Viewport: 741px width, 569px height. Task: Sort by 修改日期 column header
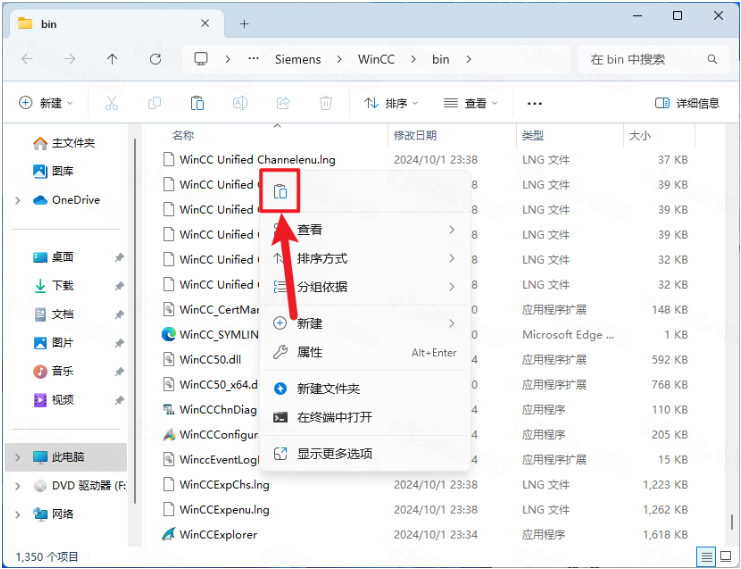(415, 136)
